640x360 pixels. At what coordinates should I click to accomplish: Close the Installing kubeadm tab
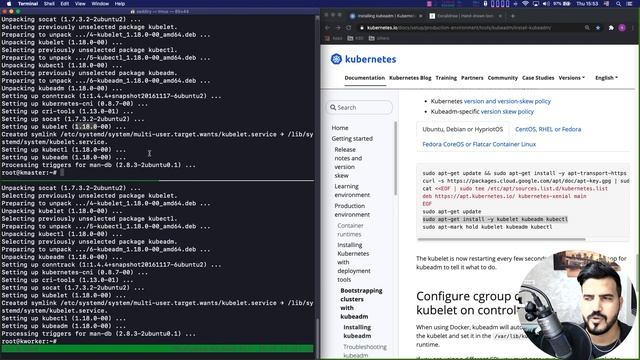tap(420, 16)
